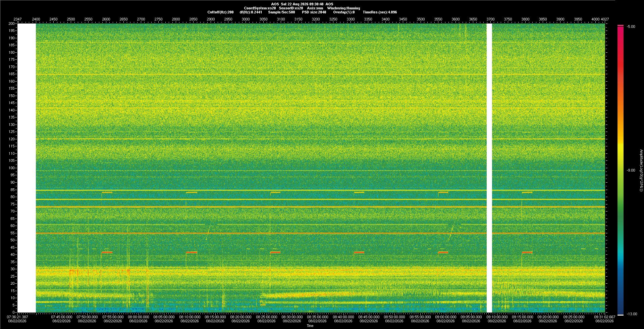Click the time label '09:10:00.000'
Viewport: 644px width, 329px height.
497,317
